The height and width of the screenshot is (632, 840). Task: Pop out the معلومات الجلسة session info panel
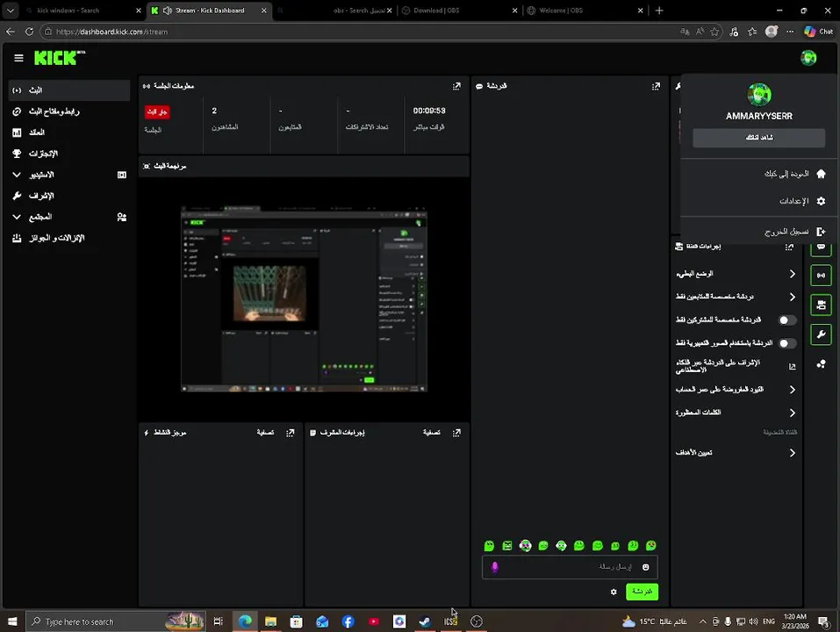[456, 86]
